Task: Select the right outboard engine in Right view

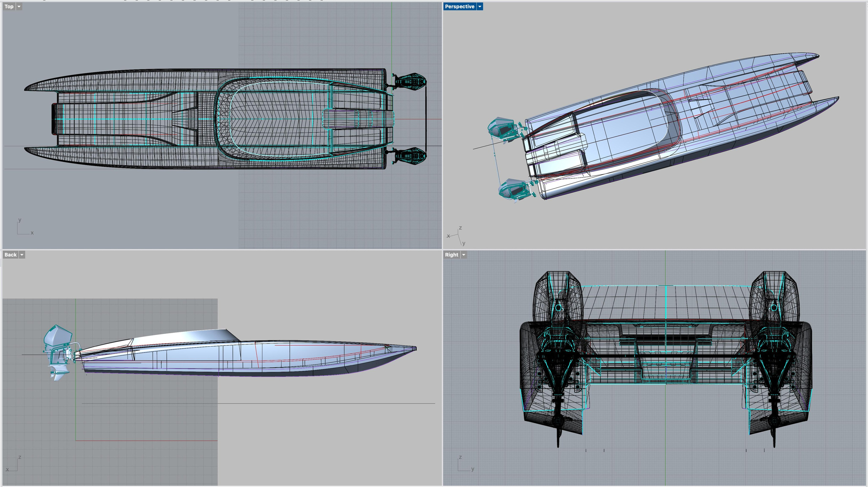Action: [x=774, y=356]
